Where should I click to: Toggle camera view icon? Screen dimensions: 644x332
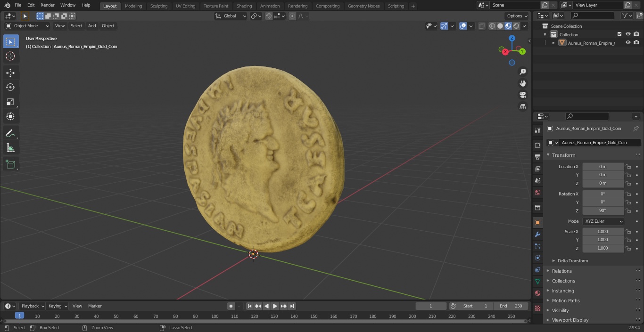(x=522, y=95)
